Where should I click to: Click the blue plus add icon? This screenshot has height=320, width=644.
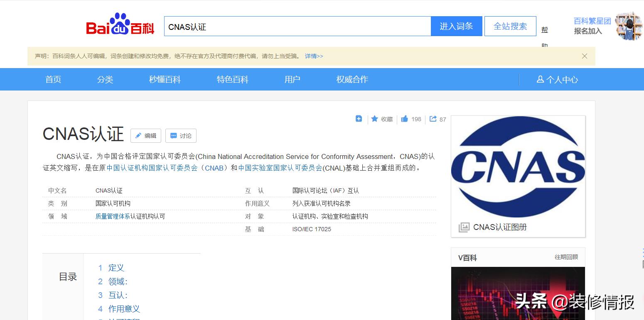click(359, 119)
